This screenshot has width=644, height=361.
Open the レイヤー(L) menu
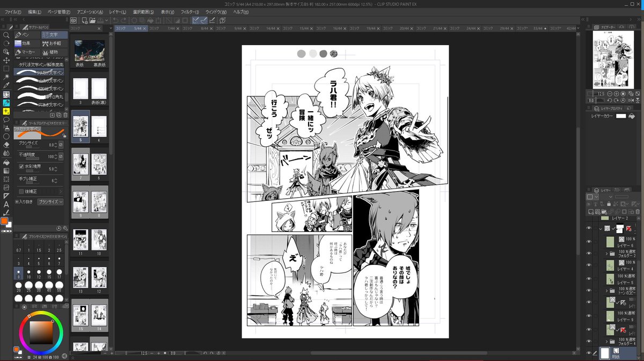[x=118, y=12]
